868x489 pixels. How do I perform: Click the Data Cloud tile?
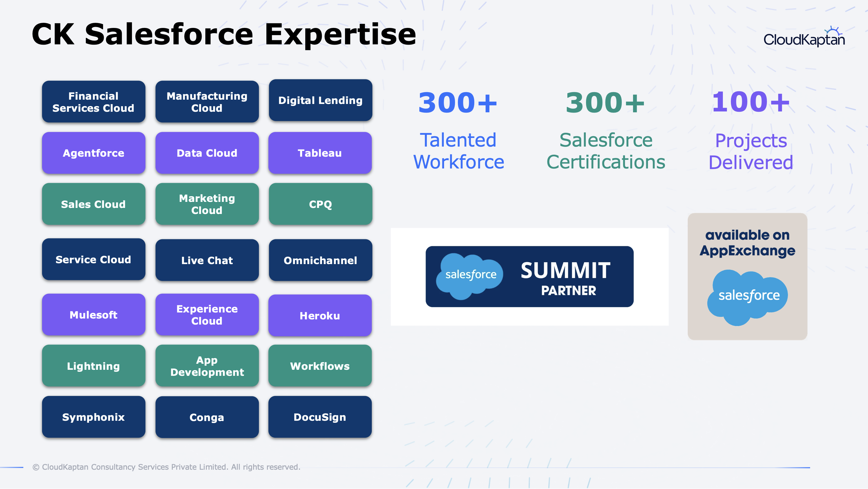[207, 153]
